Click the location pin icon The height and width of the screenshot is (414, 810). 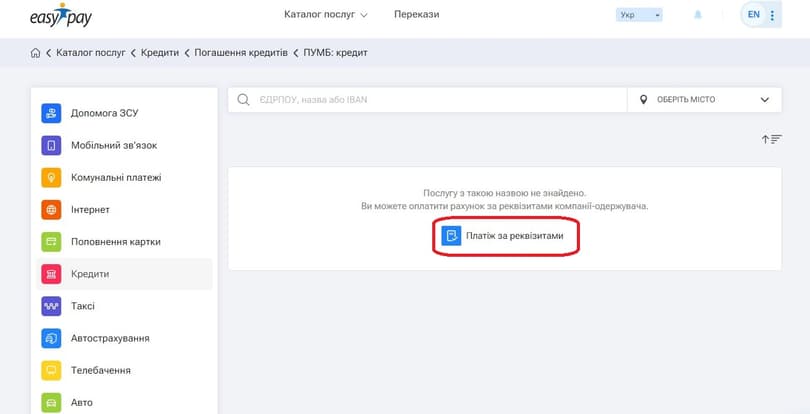click(643, 100)
